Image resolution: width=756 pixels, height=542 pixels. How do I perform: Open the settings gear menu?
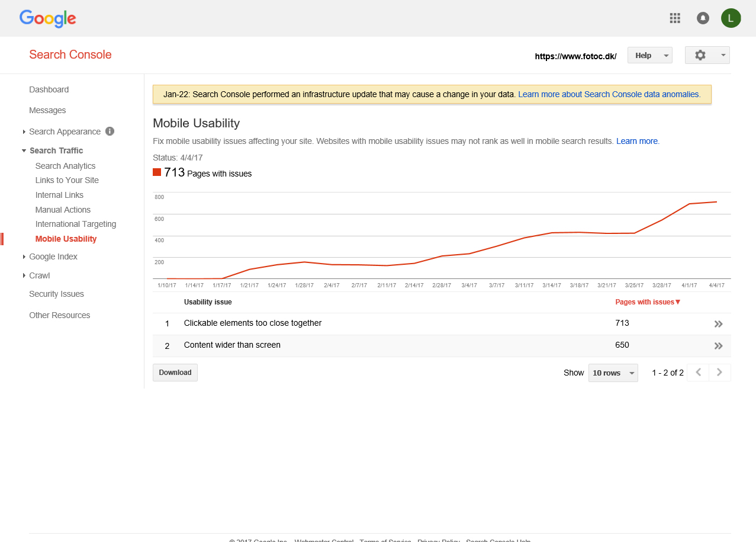[x=707, y=55]
